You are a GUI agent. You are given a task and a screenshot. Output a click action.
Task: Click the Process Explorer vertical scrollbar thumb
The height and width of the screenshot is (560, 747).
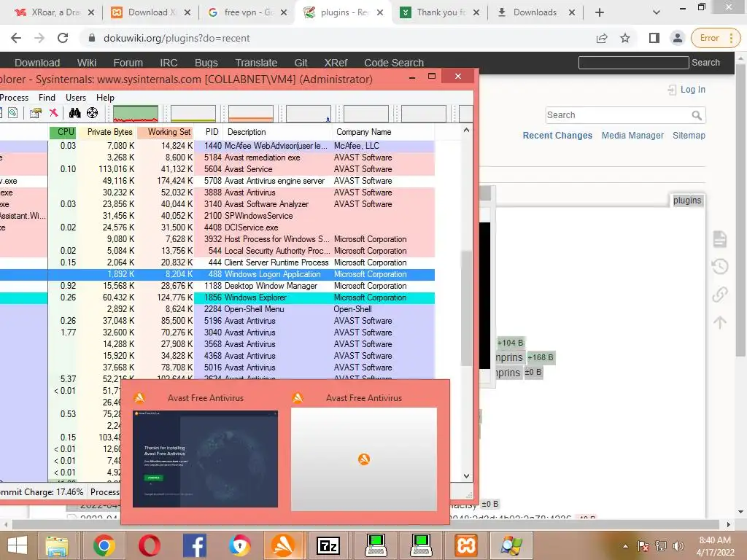pos(466,308)
